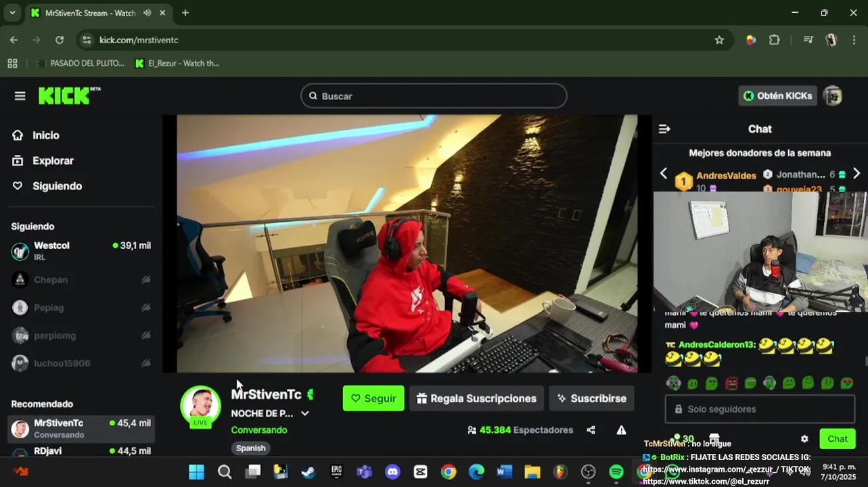Open Chrome extensions puzzle icon
Viewport: 868px width, 487px height.
775,40
